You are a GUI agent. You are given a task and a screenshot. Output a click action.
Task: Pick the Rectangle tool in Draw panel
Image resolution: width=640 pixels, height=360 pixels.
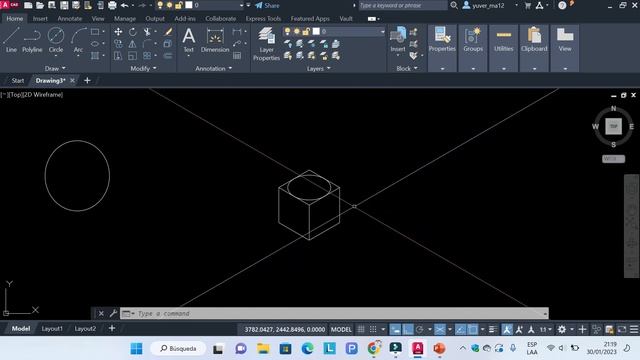coord(95,32)
